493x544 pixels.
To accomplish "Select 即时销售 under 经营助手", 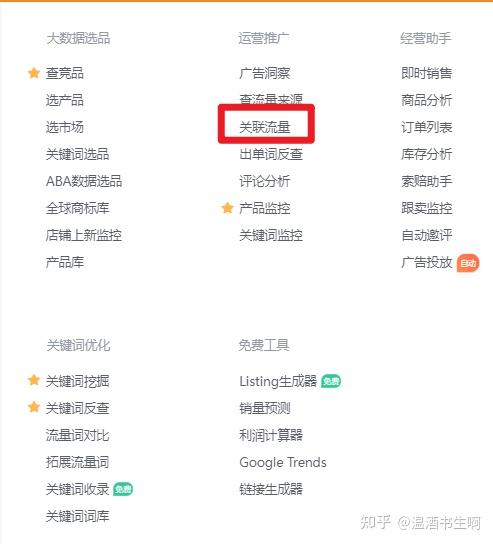I will coord(427,73).
